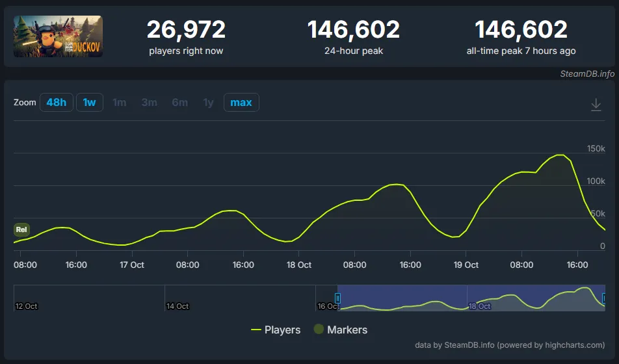Click the SteamDB.info credit text

coord(586,73)
